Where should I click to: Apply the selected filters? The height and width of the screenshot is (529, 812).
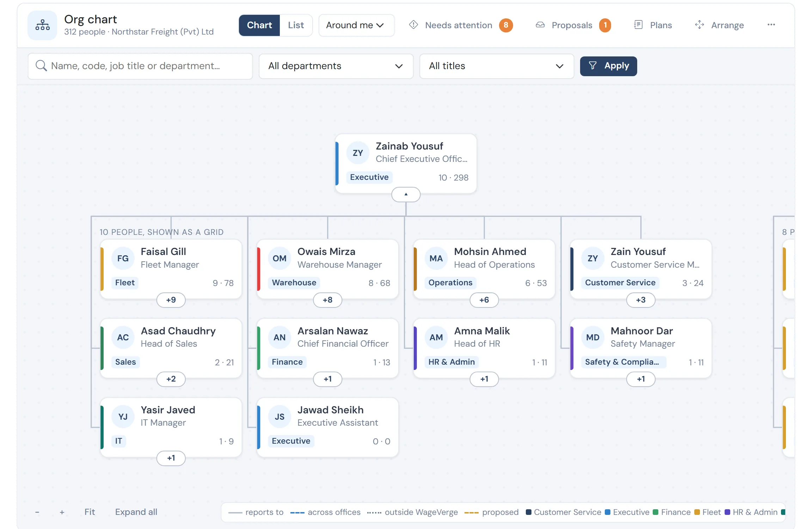point(608,66)
